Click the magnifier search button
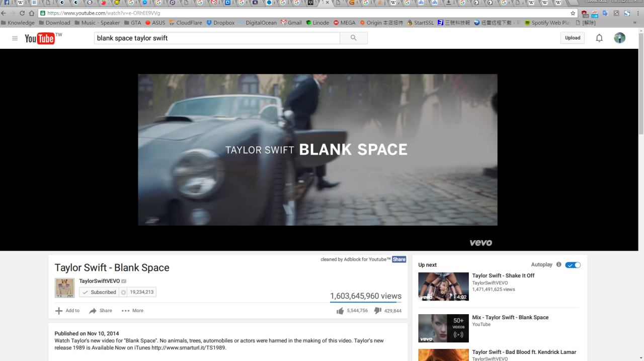Screen dimensions: 644x361 click(x=354, y=38)
